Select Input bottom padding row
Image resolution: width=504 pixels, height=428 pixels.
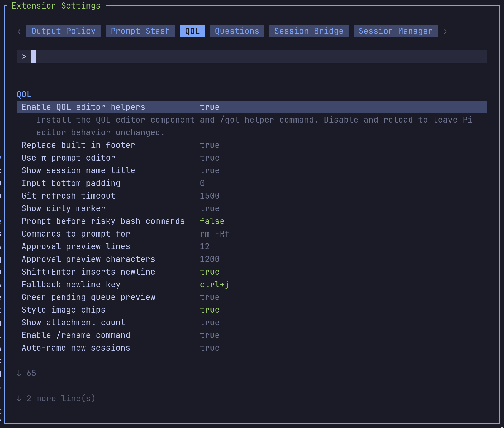(x=252, y=183)
